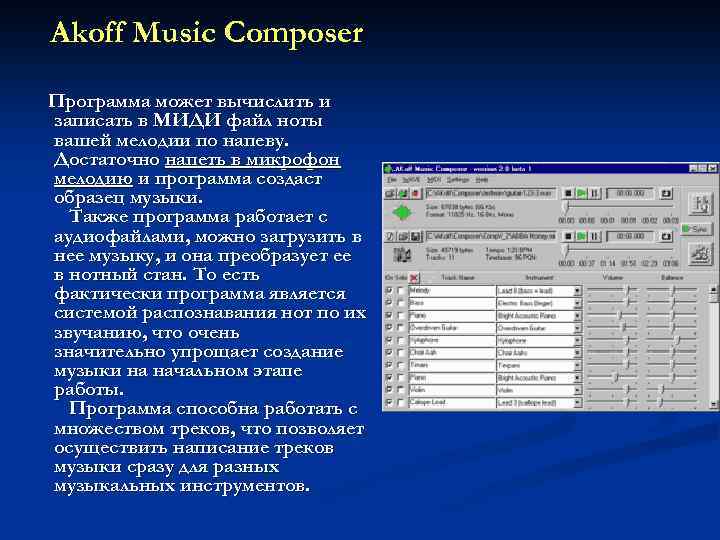Click the green arrow icon beside the record button
720x540 pixels.
403,193
